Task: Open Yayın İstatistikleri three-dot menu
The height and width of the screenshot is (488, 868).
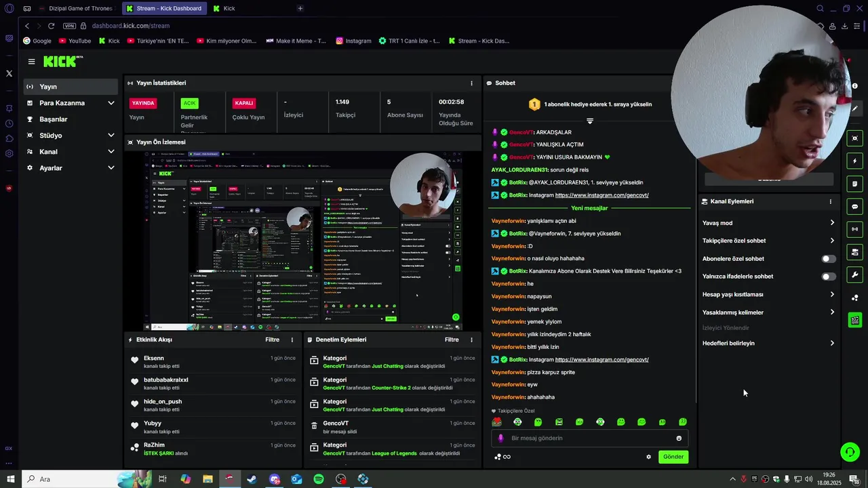Action: click(x=471, y=83)
